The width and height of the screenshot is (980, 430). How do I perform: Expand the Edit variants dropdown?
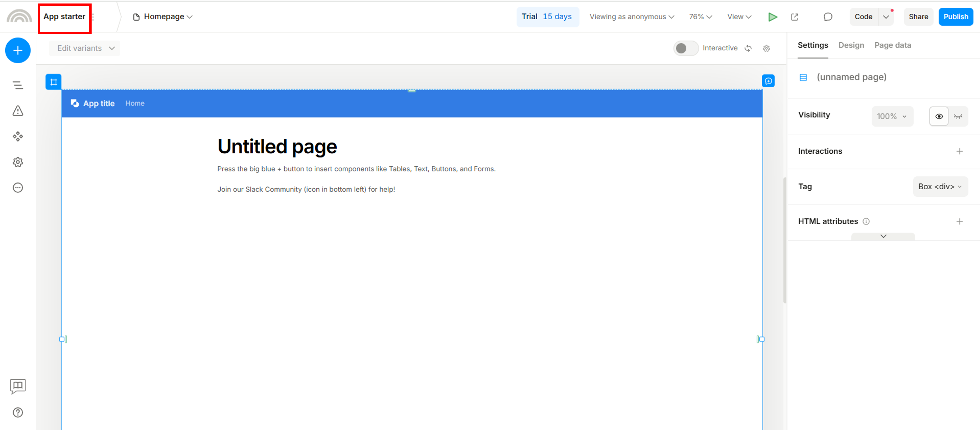tap(85, 48)
